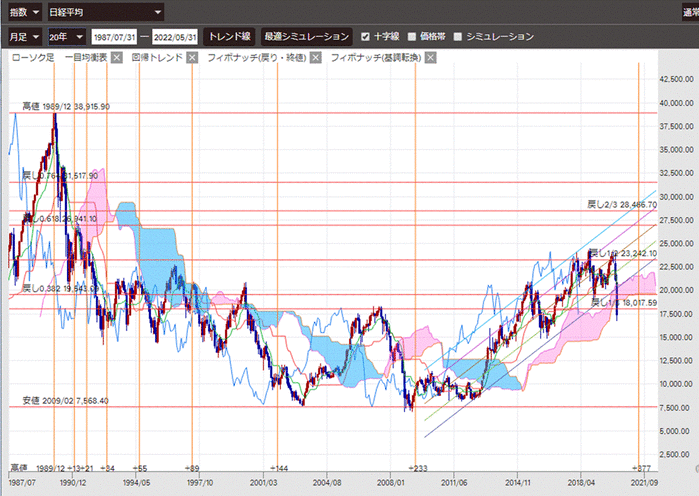Click the +144 Fibonacci time marker
699x496 pixels.
[279, 468]
